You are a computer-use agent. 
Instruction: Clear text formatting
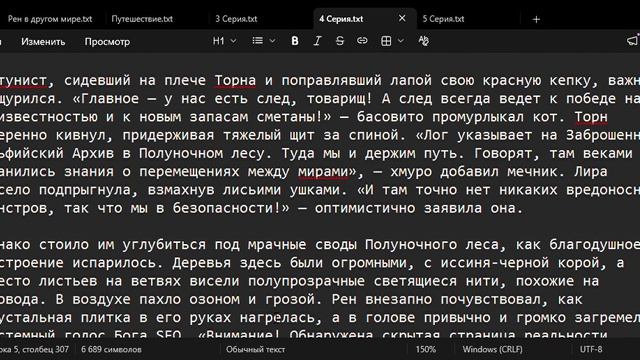(423, 41)
